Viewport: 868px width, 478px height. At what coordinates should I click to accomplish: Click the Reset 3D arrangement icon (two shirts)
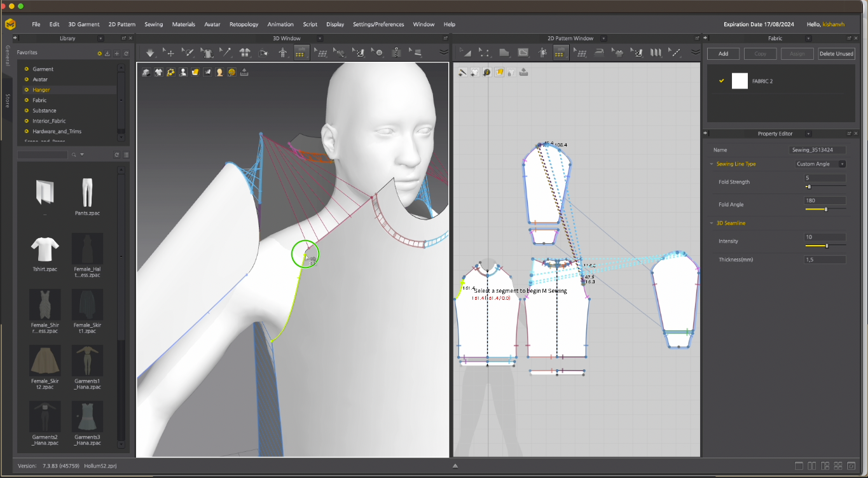[244, 53]
